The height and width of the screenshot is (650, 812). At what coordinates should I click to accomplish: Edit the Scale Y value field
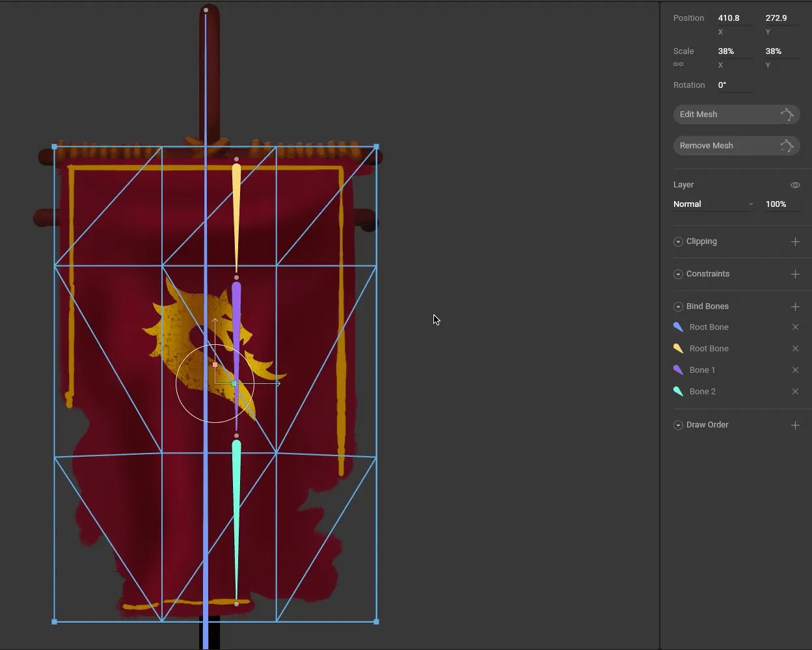click(x=782, y=51)
